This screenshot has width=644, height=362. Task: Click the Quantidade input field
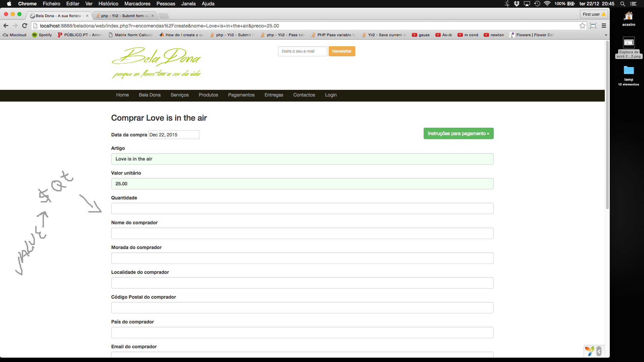[303, 208]
